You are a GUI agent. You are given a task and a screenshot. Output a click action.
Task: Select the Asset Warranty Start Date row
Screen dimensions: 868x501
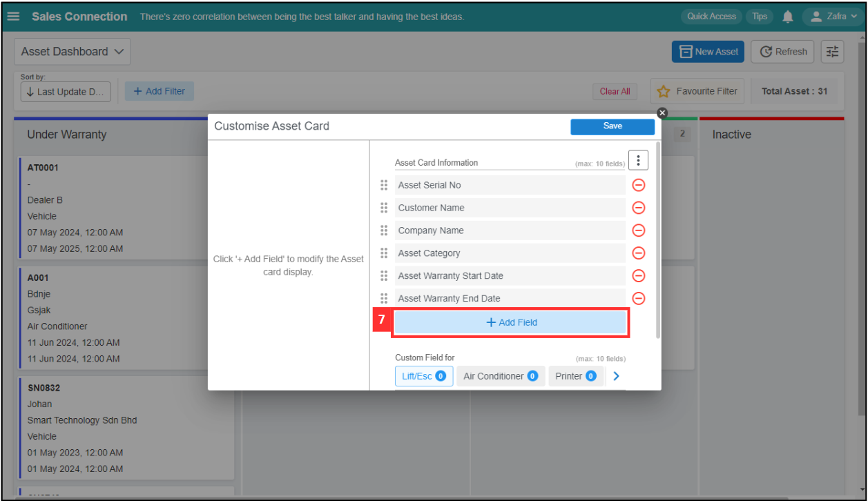(x=510, y=275)
